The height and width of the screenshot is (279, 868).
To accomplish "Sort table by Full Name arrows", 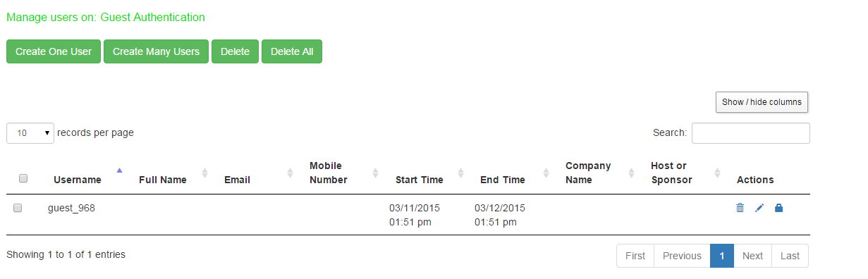I will [205, 173].
